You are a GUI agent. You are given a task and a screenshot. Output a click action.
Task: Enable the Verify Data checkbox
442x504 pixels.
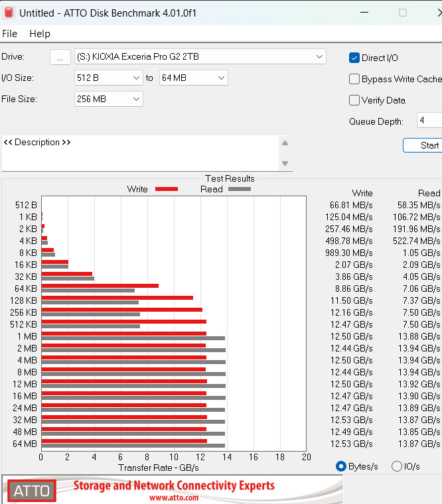[354, 100]
